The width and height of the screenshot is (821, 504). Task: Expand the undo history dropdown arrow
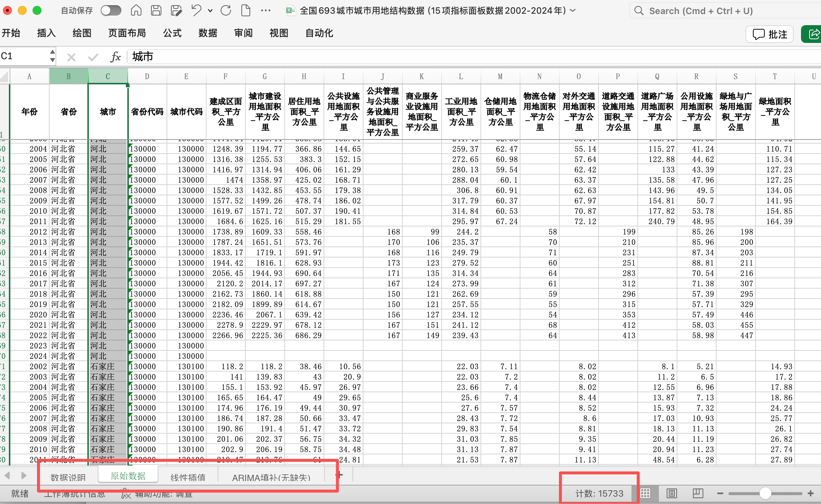coord(210,11)
